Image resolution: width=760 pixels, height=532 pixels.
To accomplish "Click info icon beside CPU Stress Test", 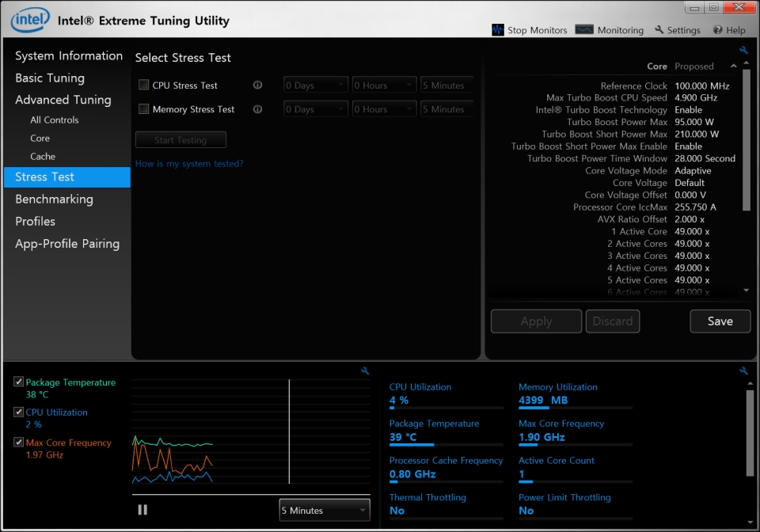I will click(x=257, y=85).
